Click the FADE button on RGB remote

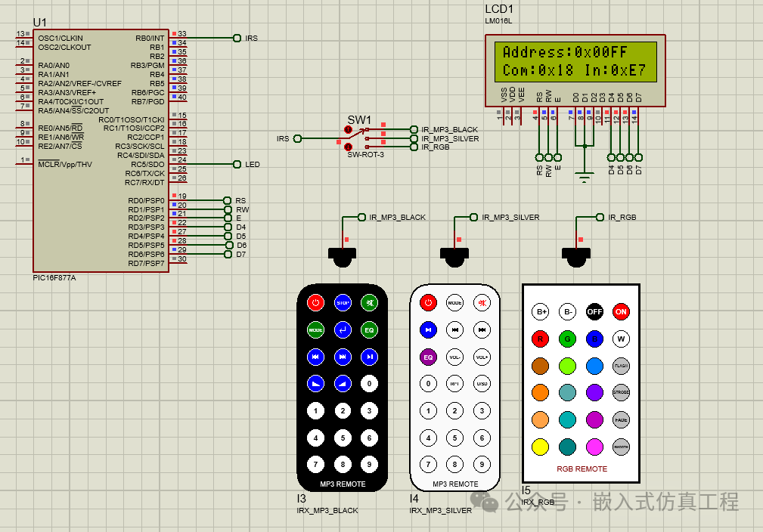click(x=621, y=419)
